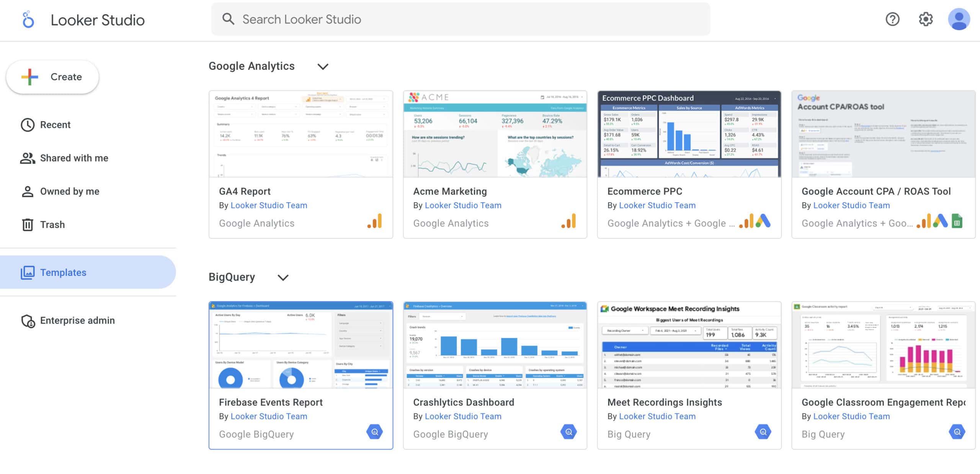Click Google Ads icon on Ecommerce PPC card
Viewport: 980px width, 474px height.
(x=763, y=221)
